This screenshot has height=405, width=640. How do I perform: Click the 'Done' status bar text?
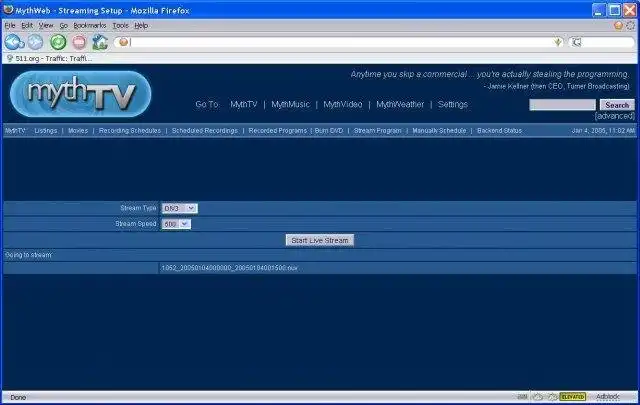pos(18,397)
